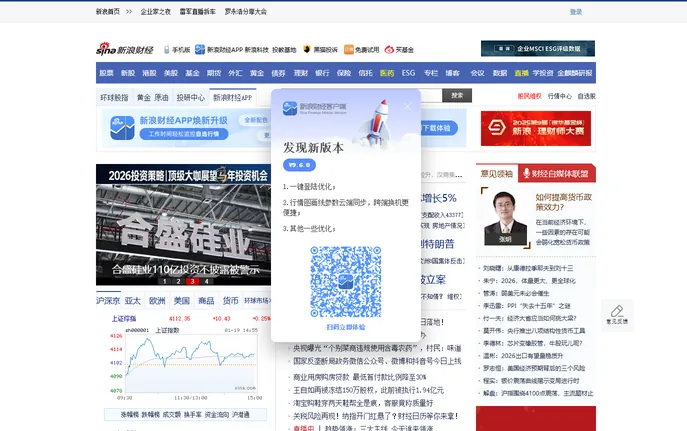This screenshot has width=687, height=431.
Task: Open the 外汇 nav item
Action: (x=235, y=73)
